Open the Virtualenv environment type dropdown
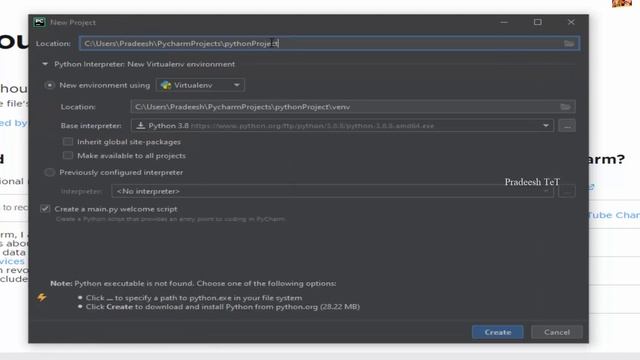The height and width of the screenshot is (360, 640). [x=200, y=85]
